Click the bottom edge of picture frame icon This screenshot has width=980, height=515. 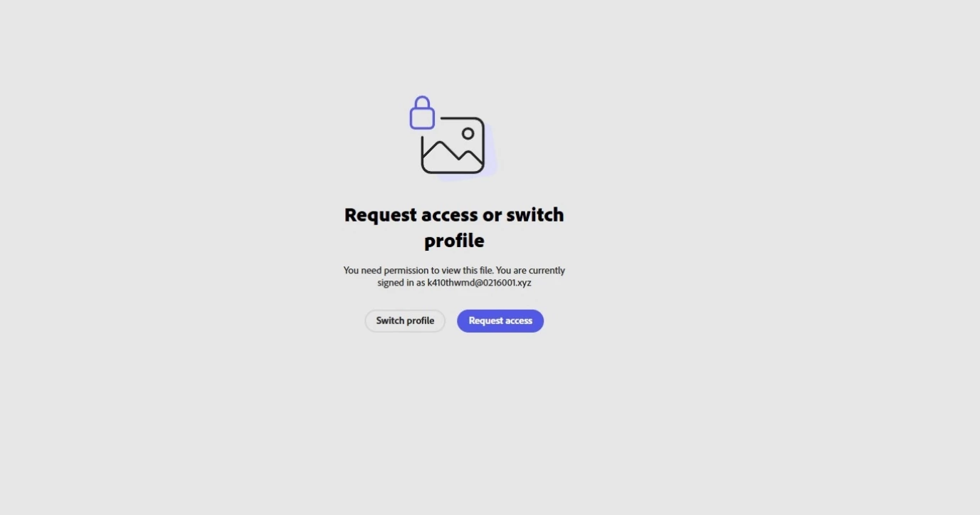pyautogui.click(x=453, y=172)
